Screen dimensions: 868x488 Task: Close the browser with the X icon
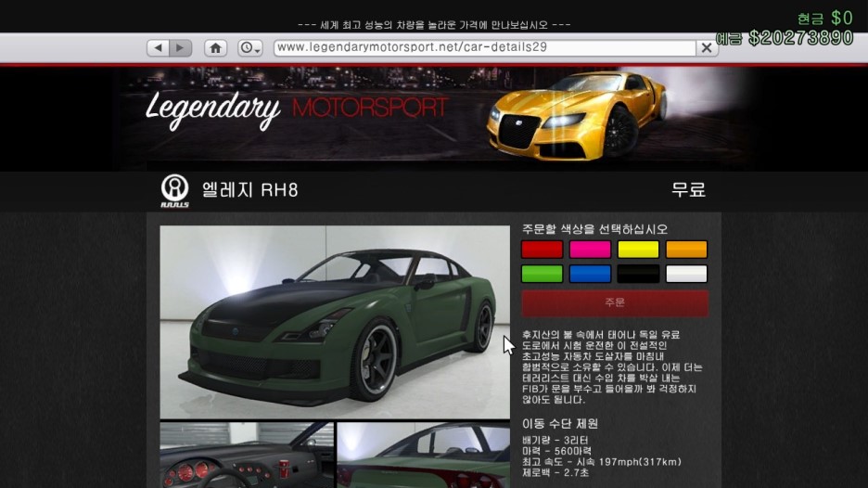point(707,47)
